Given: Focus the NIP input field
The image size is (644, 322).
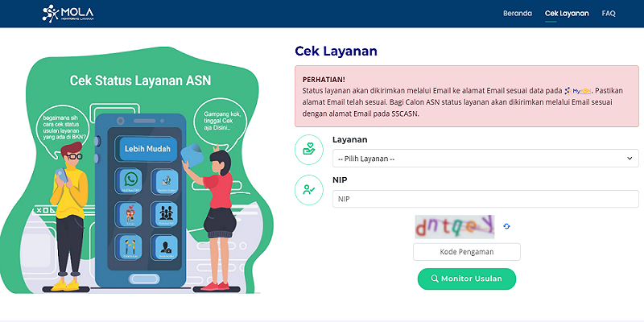Looking at the screenshot, I should tap(485, 199).
